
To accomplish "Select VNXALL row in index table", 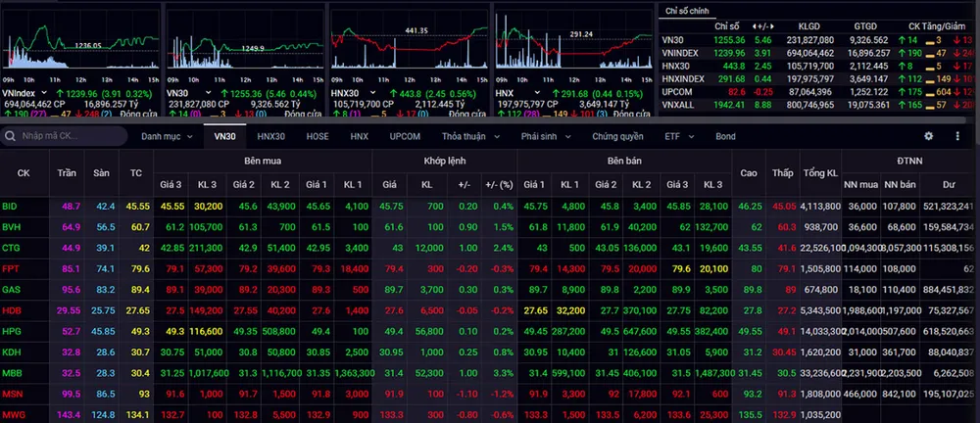I will pos(678,103).
